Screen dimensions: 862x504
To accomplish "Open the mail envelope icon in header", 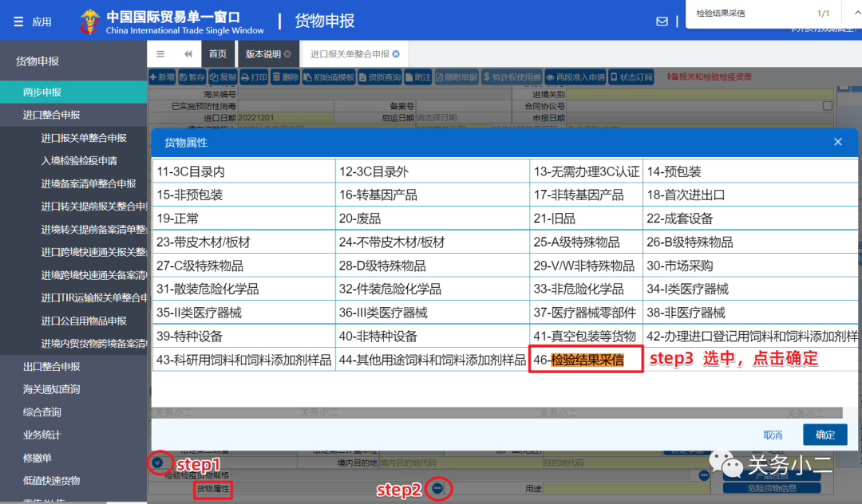I will [662, 22].
